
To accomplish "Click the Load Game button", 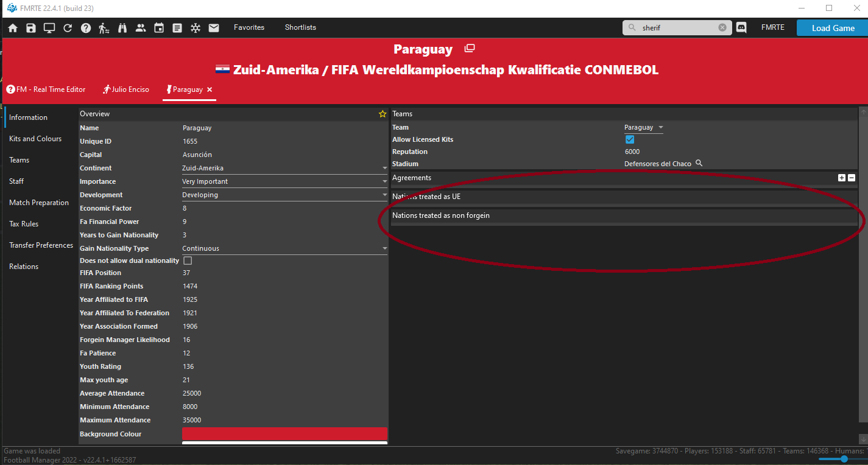I will (833, 28).
